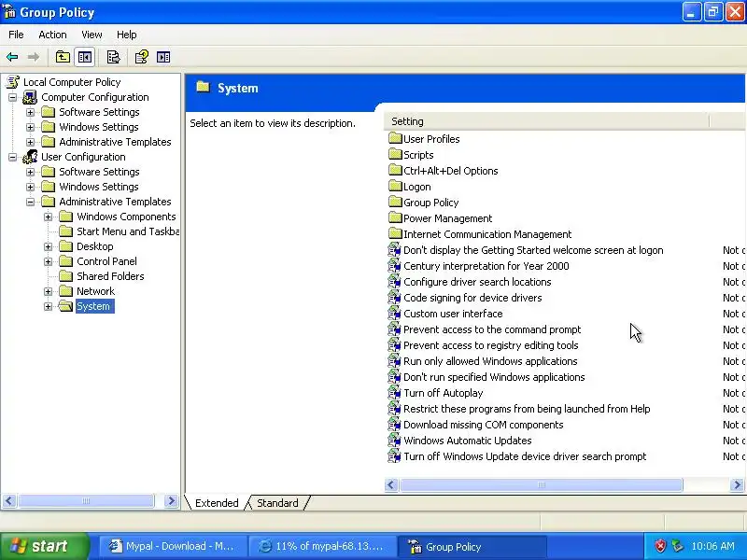Viewport: 747px width, 560px height.
Task: Select Prevent access to registry editing tools
Action: coord(491,344)
